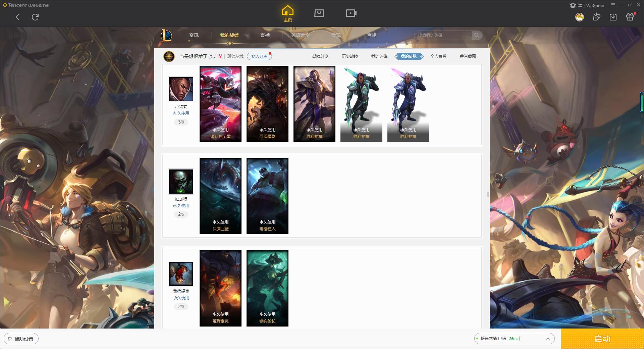Click the Tencent WeGame title logo

coord(26,5)
